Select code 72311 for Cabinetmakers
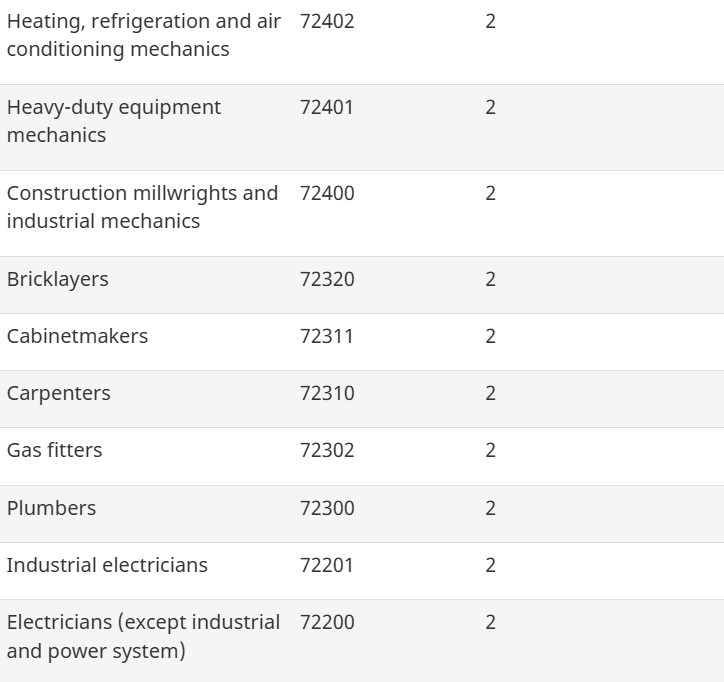The image size is (724, 682). (x=327, y=336)
